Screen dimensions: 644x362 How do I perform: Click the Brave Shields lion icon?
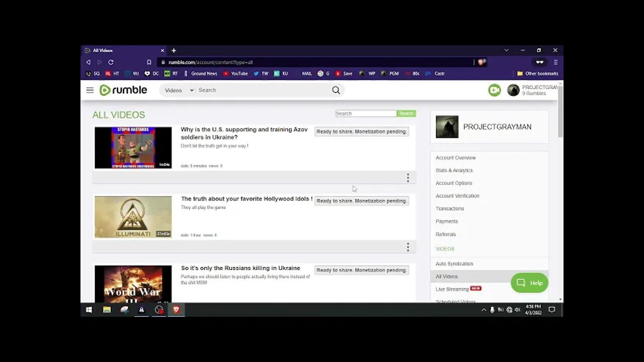[481, 62]
